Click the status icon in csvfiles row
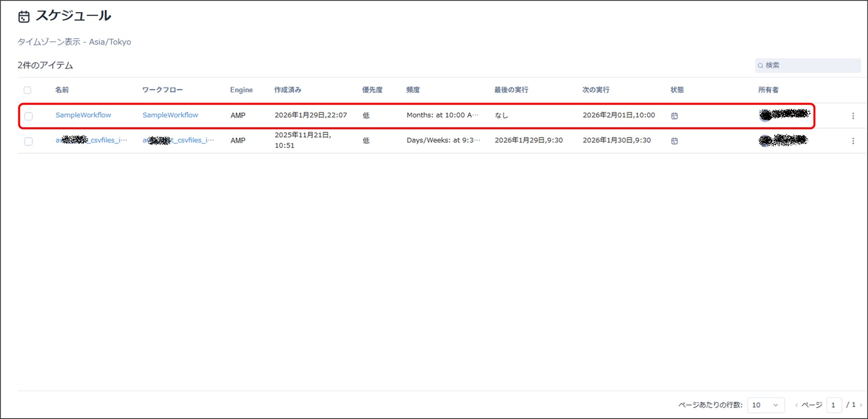 (x=674, y=141)
